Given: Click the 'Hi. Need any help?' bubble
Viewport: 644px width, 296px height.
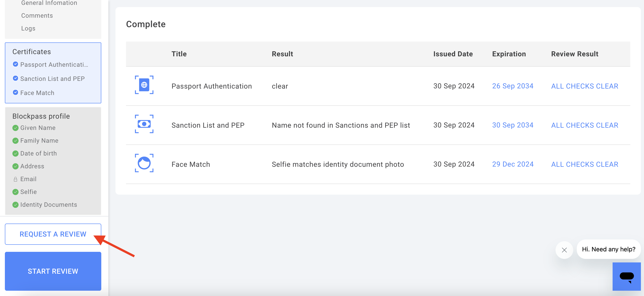Looking at the screenshot, I should coord(608,249).
